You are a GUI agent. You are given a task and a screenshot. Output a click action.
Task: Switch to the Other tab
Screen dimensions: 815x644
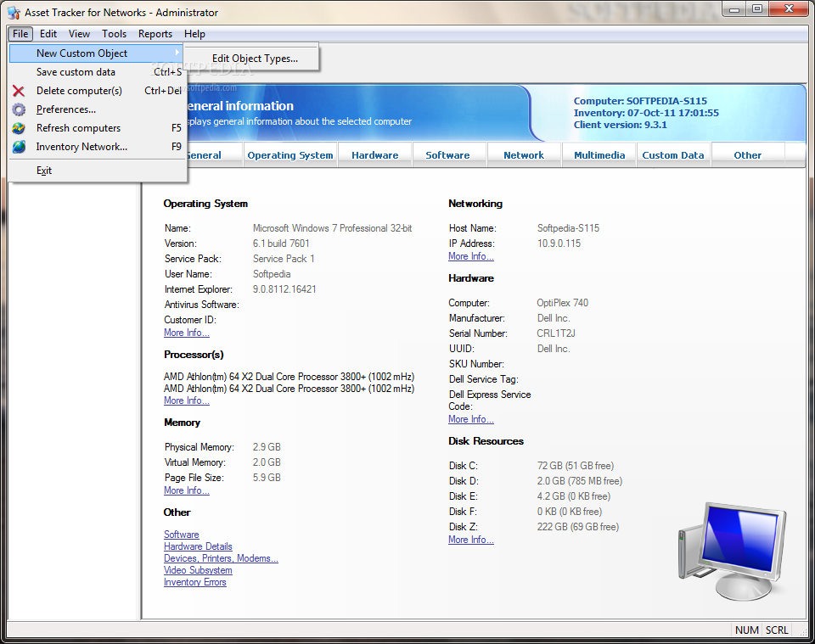pyautogui.click(x=747, y=155)
